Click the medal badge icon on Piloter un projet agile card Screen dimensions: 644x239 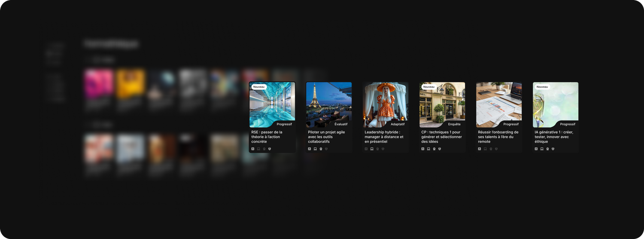pos(321,149)
